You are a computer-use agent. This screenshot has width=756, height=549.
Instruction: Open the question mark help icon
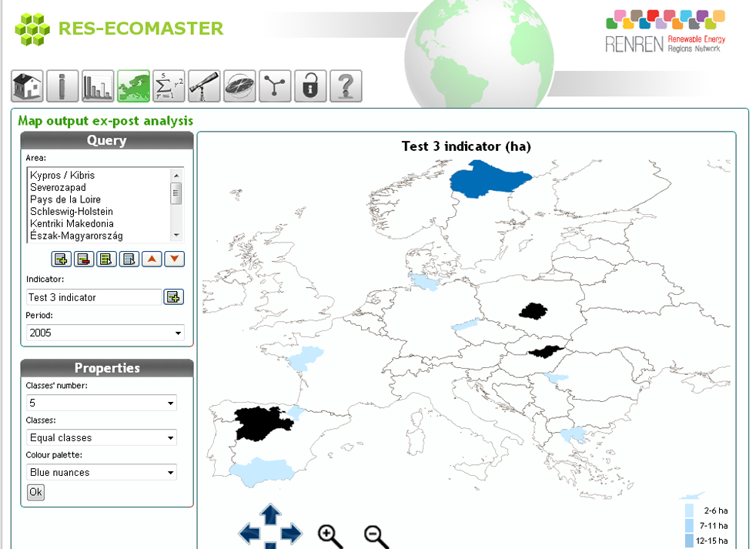(x=346, y=86)
